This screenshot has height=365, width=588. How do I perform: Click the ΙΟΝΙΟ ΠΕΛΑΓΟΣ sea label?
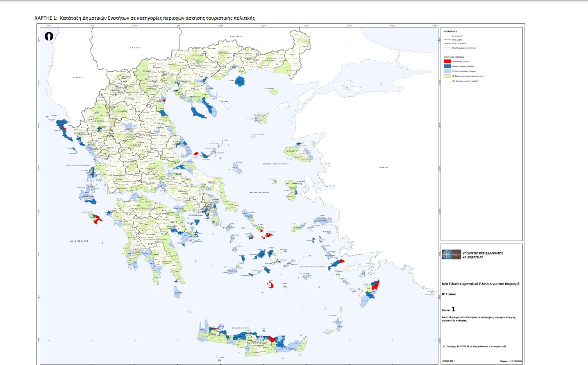[x=79, y=241]
